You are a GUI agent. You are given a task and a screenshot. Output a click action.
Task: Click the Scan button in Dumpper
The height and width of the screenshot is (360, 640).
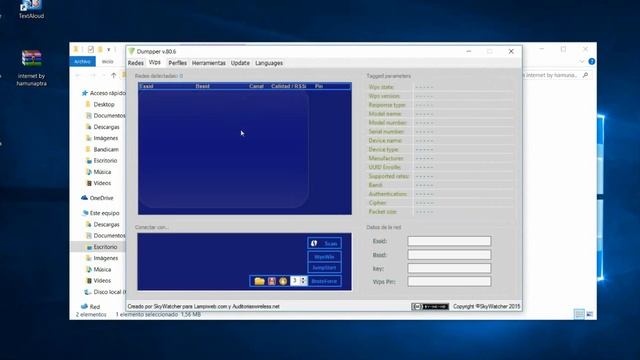[x=324, y=243]
